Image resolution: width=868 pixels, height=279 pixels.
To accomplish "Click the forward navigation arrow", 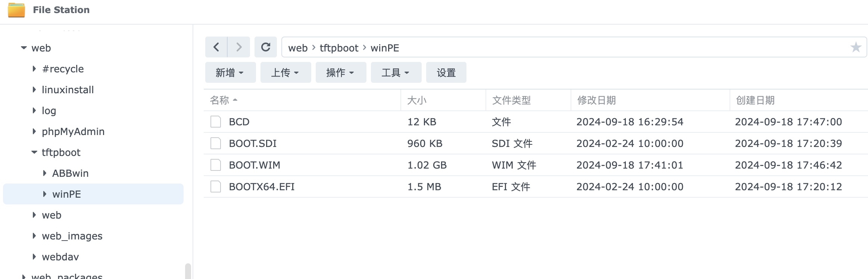I will (x=239, y=47).
